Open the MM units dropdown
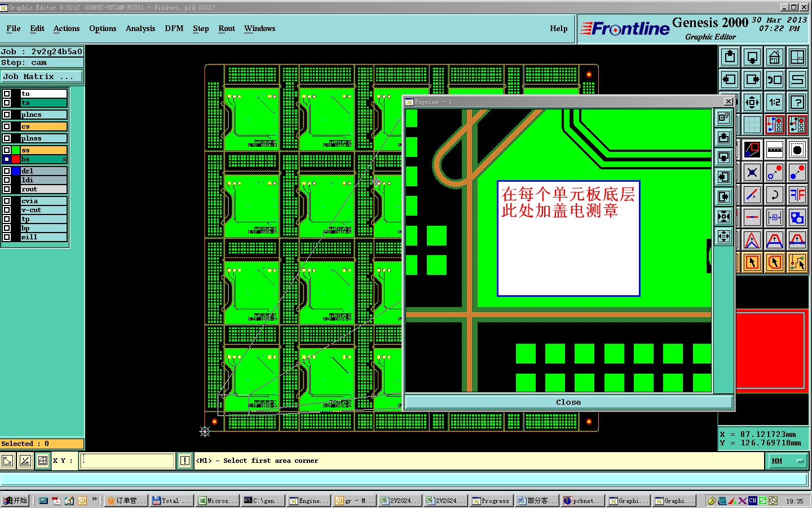The height and width of the screenshot is (508, 812). coord(787,461)
